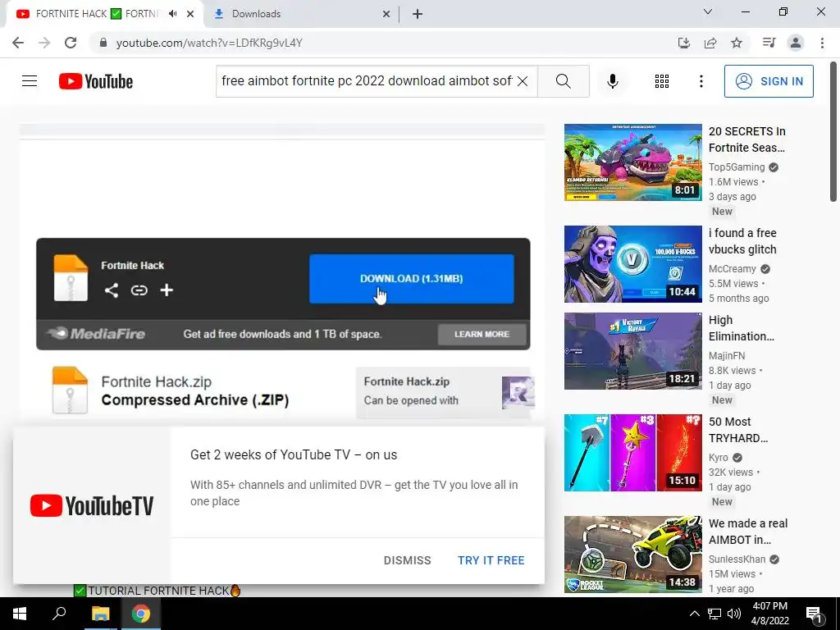This screenshot has width=840, height=630.
Task: Dismiss the YouTube TV promo
Action: 407,560
